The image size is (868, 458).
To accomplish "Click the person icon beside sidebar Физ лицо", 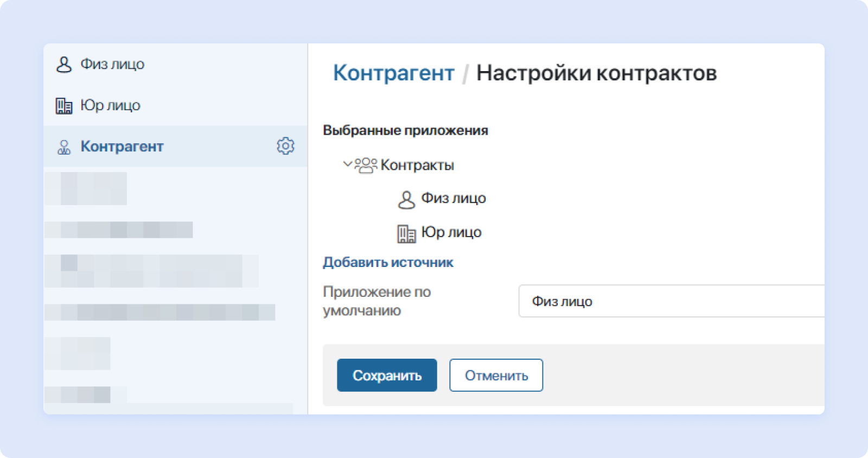I will click(64, 65).
